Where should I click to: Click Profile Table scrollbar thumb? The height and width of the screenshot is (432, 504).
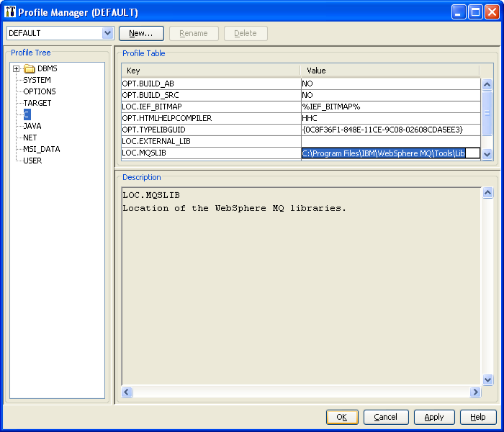coord(487,113)
